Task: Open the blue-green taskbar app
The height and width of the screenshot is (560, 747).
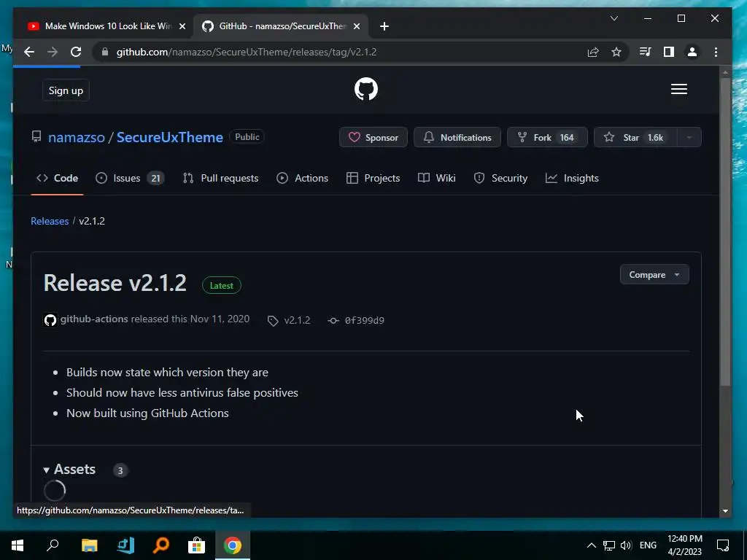Action: (125, 545)
